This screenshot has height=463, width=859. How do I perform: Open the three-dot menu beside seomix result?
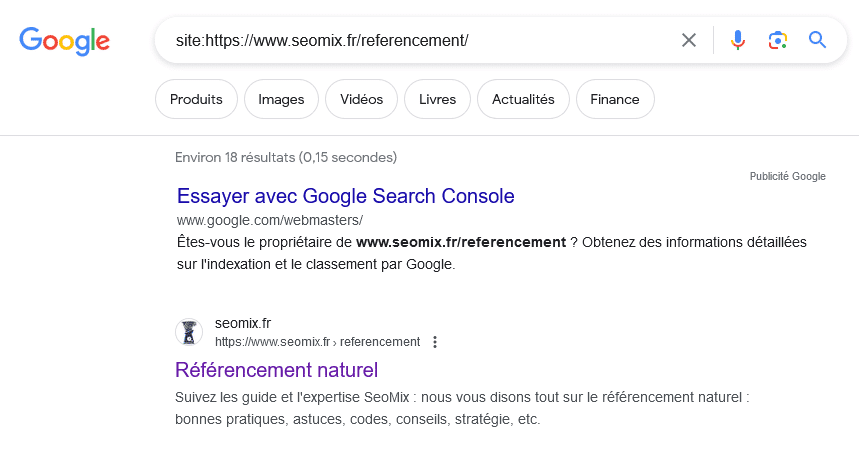(x=434, y=342)
